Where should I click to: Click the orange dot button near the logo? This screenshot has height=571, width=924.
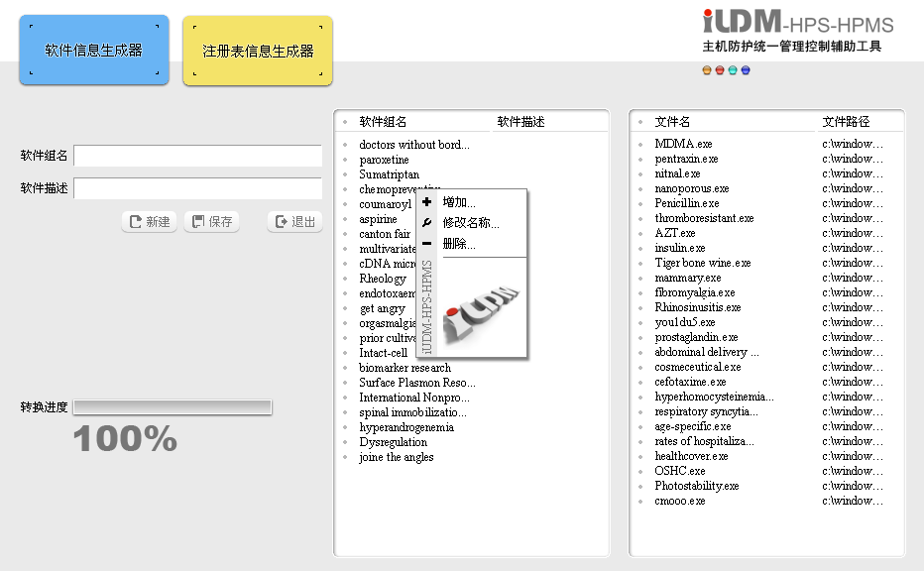[707, 70]
